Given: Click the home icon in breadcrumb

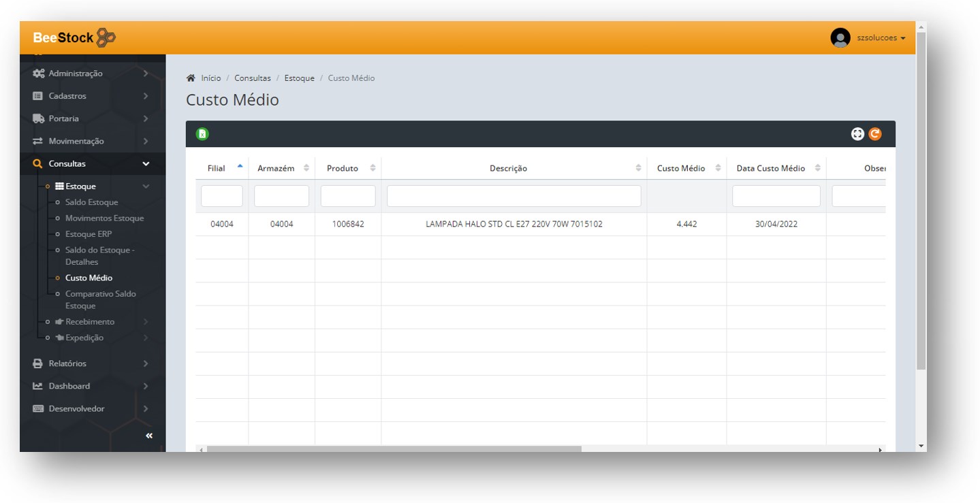Looking at the screenshot, I should [191, 78].
